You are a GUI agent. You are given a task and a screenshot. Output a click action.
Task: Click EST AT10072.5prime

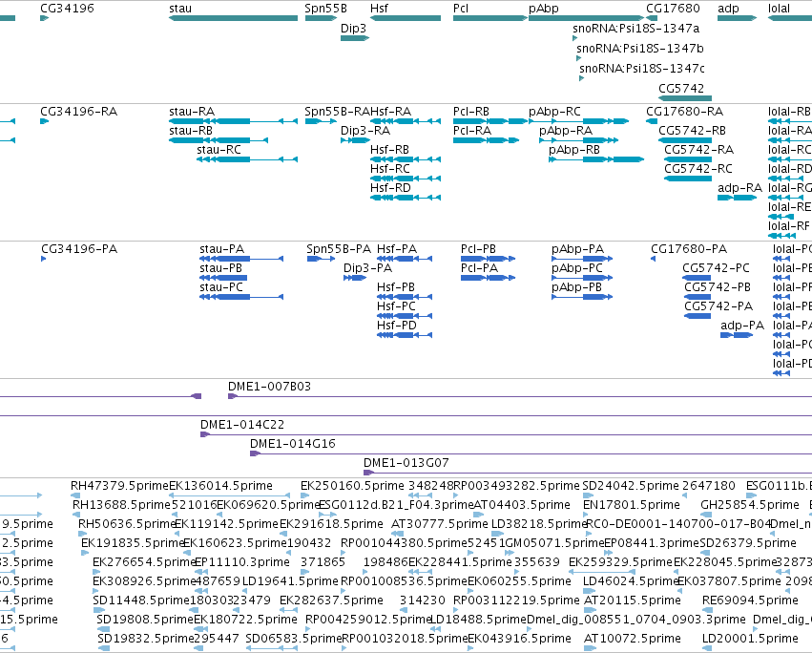click(x=632, y=639)
